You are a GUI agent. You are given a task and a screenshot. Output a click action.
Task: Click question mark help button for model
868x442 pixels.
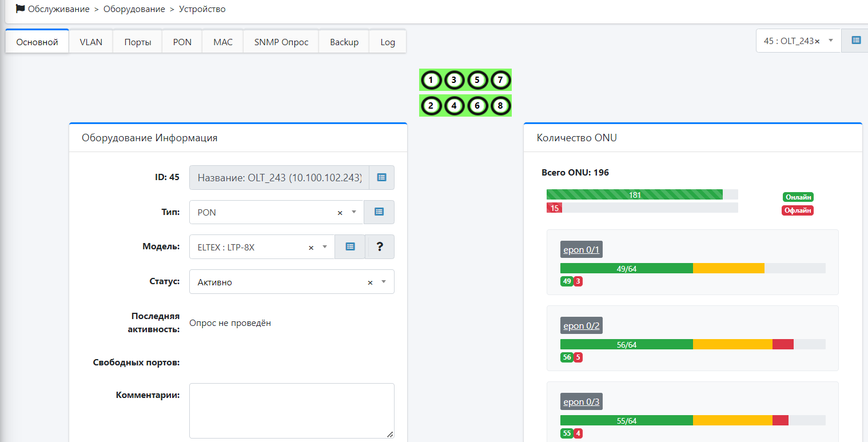380,247
